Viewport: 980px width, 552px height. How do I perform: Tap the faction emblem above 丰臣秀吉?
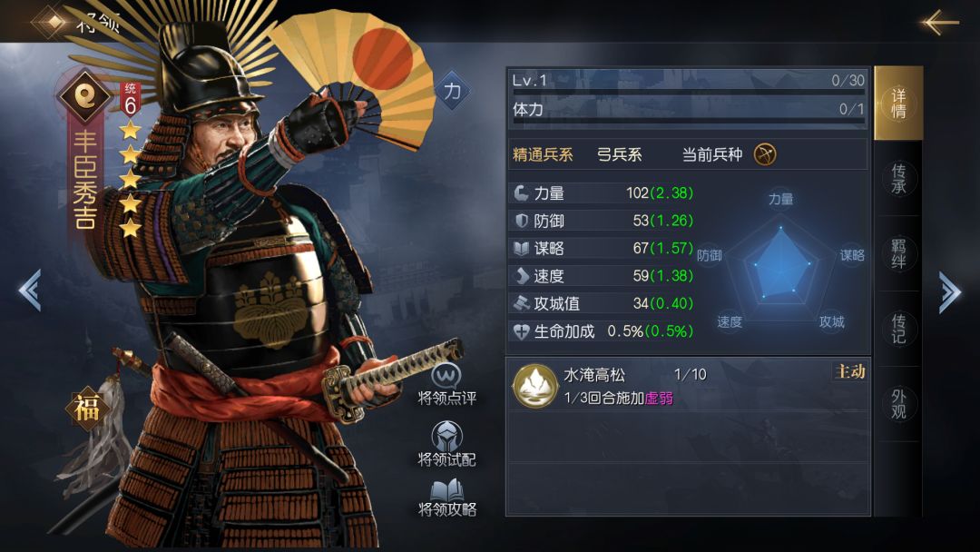85,95
